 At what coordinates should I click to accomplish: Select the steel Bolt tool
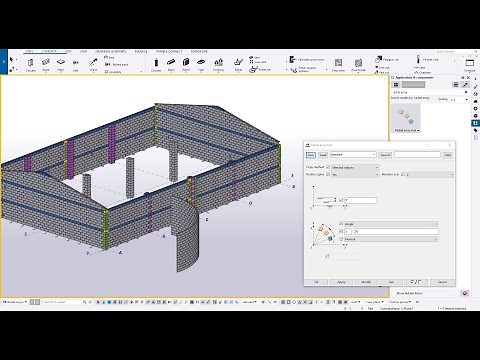[x=76, y=65]
